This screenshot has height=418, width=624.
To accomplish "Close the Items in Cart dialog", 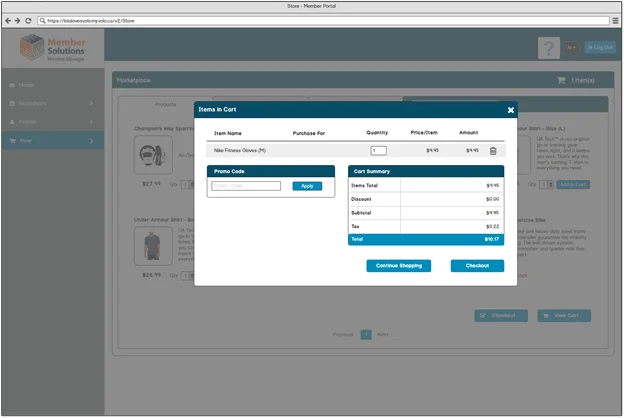I will 511,110.
